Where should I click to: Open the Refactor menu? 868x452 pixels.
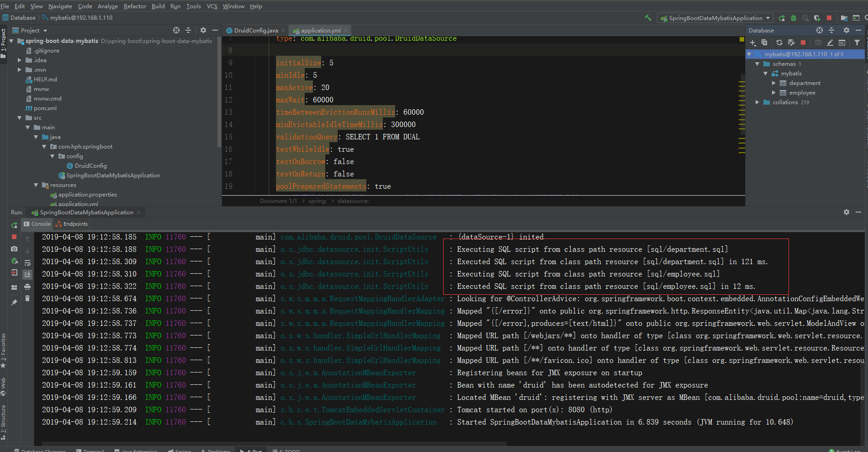pyautogui.click(x=135, y=6)
